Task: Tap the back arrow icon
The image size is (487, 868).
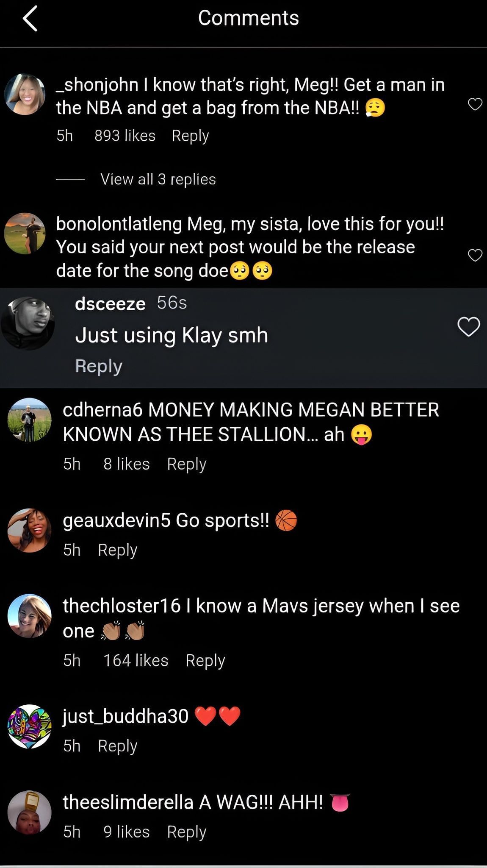Action: pos(30,19)
